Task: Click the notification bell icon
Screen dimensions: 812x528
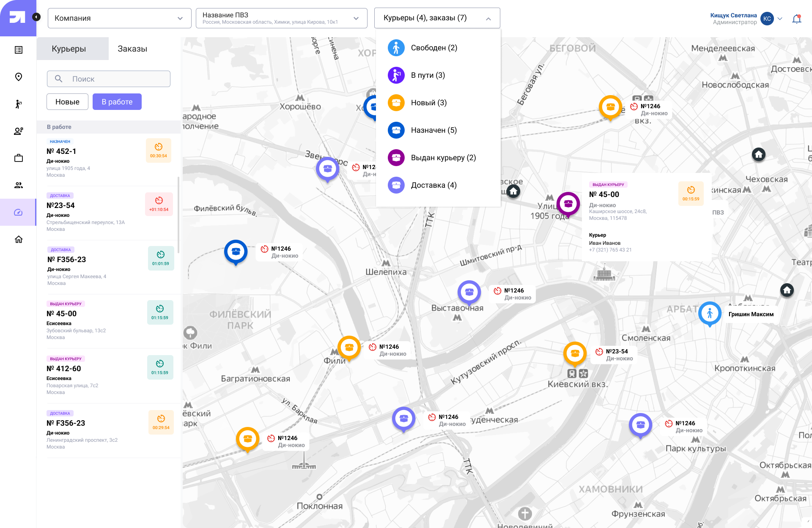Action: (796, 19)
